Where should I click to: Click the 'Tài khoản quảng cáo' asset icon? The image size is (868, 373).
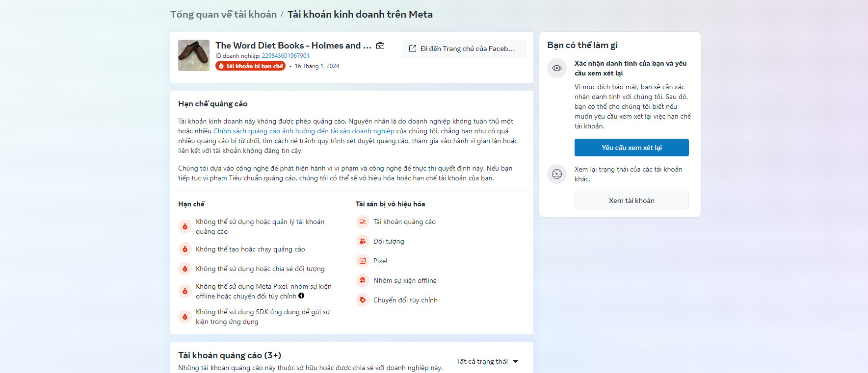coord(363,222)
